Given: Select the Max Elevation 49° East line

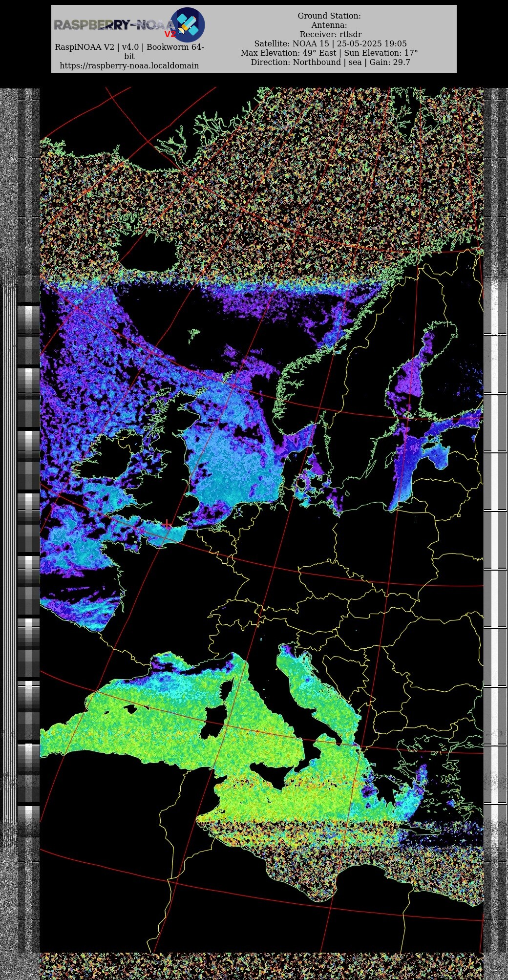Looking at the screenshot, I should click(329, 53).
